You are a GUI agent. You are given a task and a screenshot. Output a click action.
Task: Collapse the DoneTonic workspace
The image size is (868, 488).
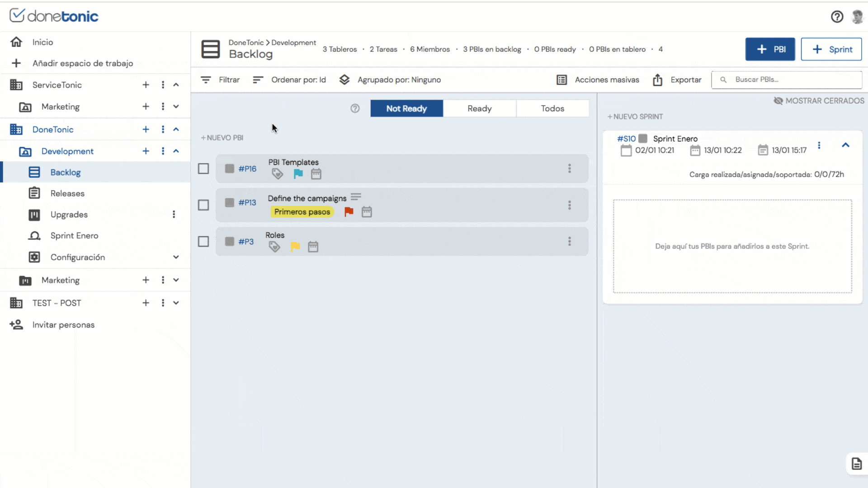pyautogui.click(x=176, y=130)
